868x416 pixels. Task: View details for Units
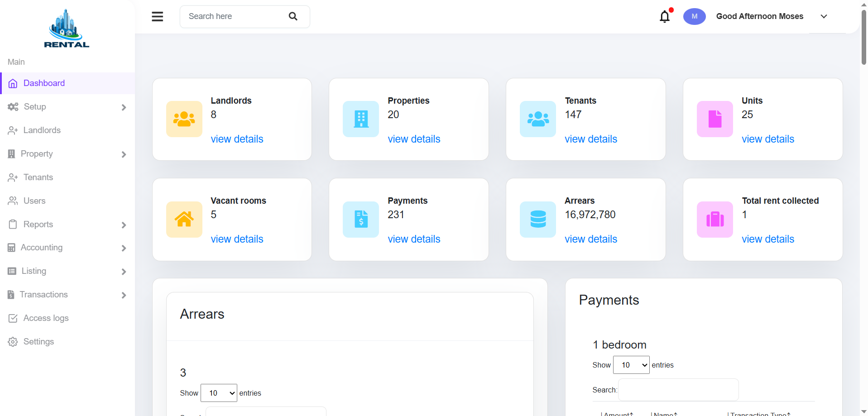[768, 139]
